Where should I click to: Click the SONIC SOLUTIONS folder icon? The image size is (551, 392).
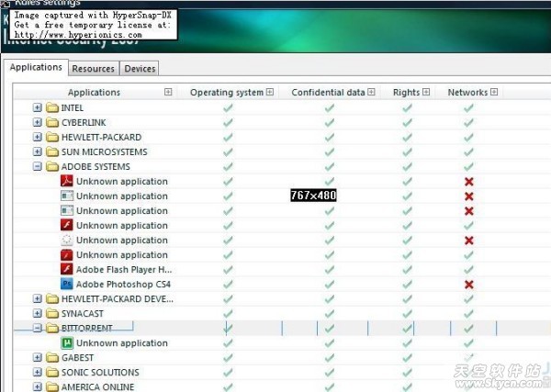coord(52,373)
